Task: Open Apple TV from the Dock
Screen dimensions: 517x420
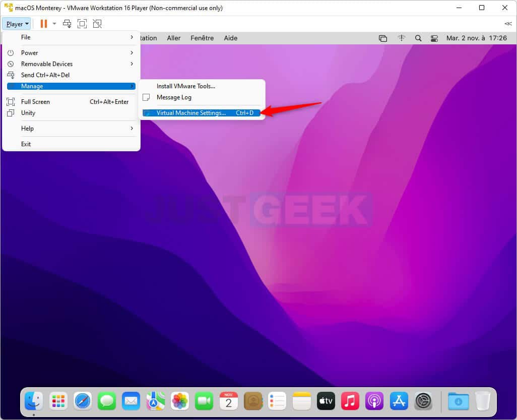Action: 326,401
